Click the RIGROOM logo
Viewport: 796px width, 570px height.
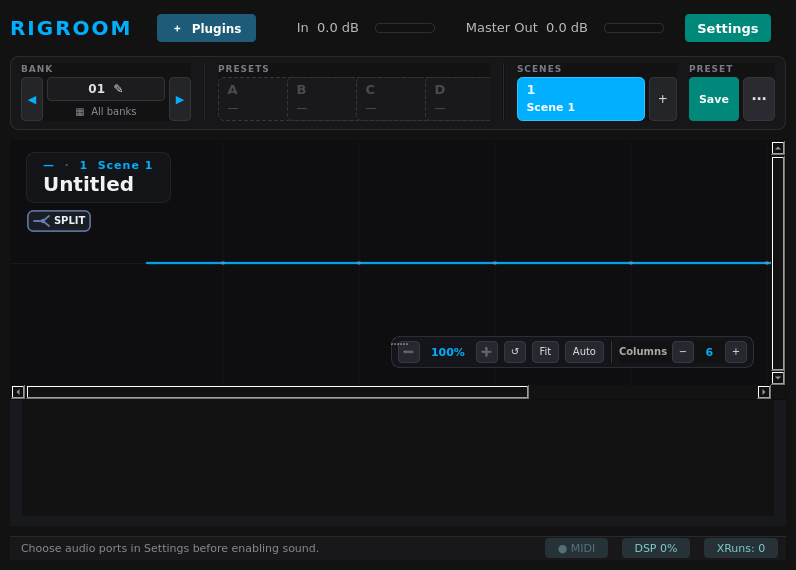[71, 28]
